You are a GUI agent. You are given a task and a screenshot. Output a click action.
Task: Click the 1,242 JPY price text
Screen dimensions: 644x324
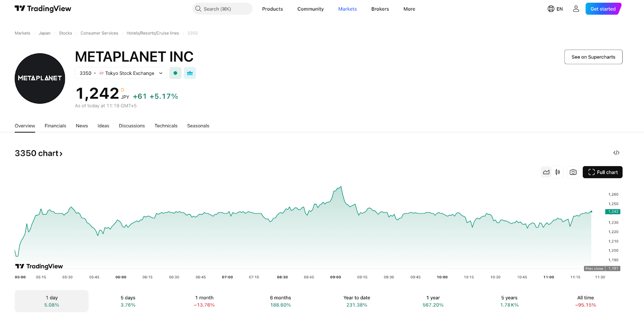pos(103,94)
